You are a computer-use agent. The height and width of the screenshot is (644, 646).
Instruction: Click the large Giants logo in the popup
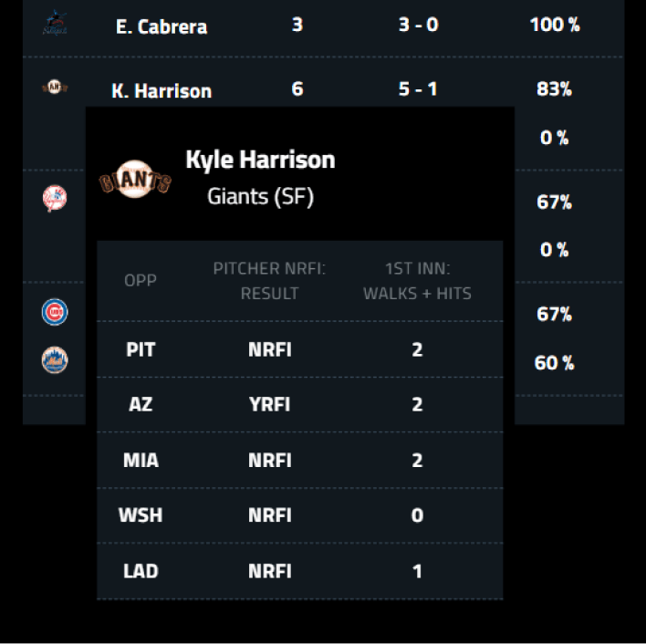(135, 180)
